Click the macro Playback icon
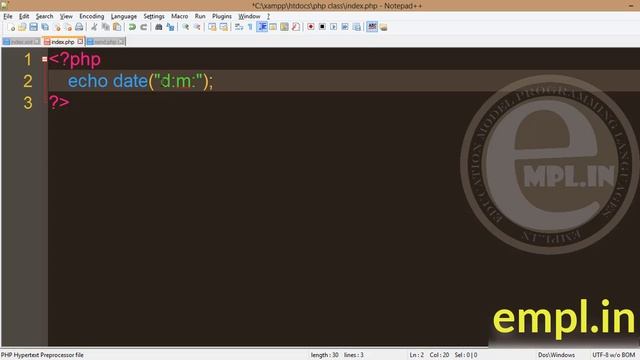Image resolution: width=640 pixels, height=360 pixels. (333, 27)
